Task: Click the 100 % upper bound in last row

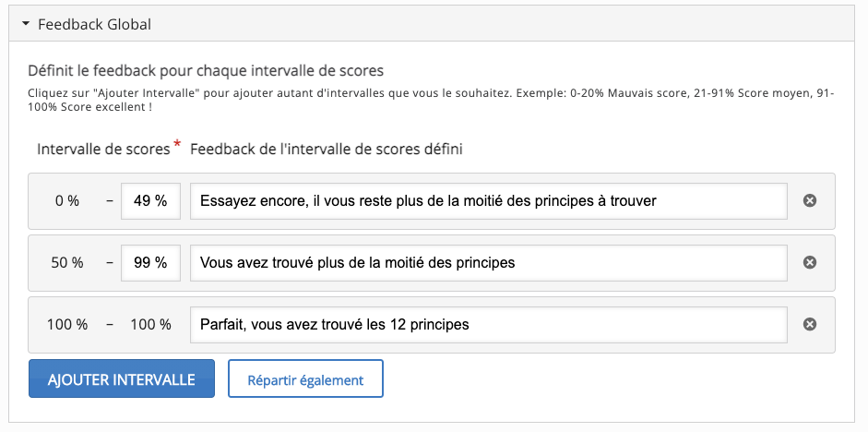Action: click(150, 324)
